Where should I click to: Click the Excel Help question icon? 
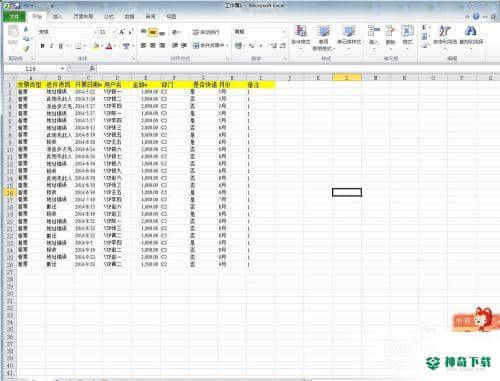pos(476,16)
